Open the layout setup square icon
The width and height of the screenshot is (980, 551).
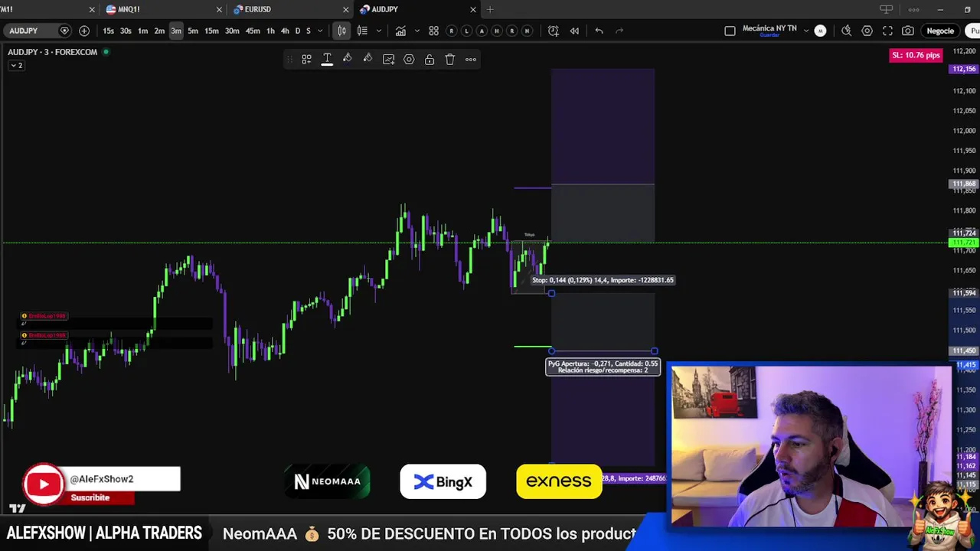click(730, 31)
